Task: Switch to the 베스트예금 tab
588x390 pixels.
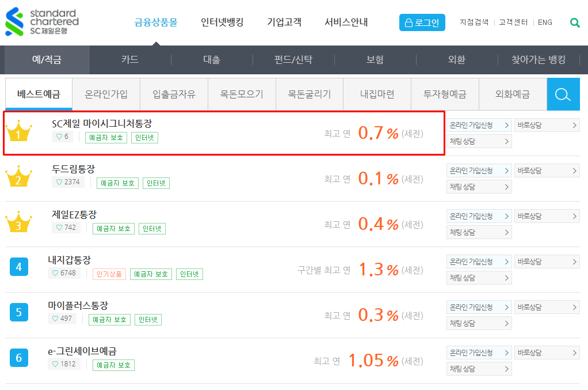Action: click(39, 94)
